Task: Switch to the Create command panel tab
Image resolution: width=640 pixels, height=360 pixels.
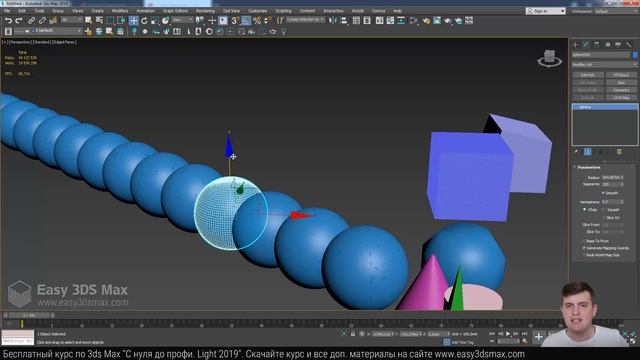Action: coord(576,44)
